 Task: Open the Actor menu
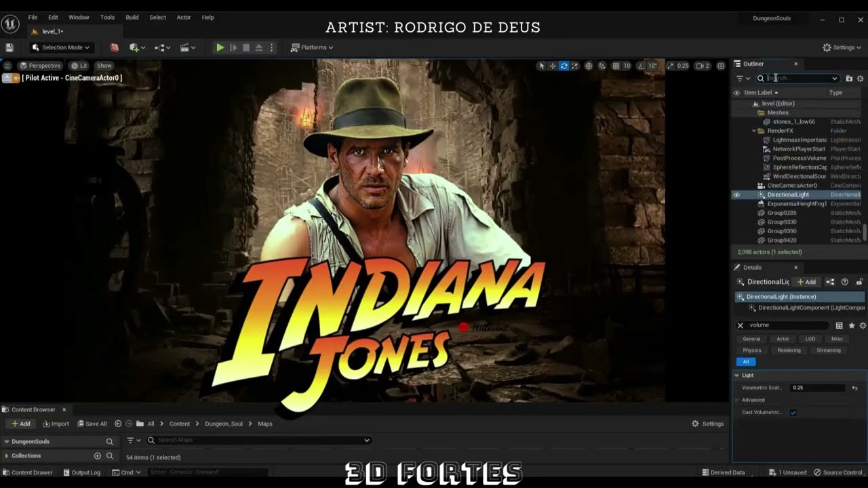point(184,18)
